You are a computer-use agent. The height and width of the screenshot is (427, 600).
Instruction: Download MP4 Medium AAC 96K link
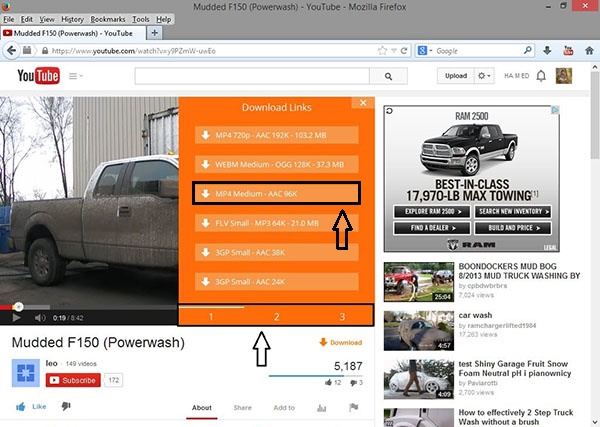(x=276, y=194)
